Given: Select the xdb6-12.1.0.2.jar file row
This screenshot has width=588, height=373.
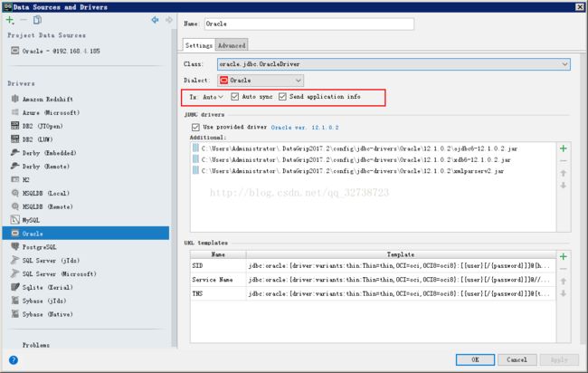Looking at the screenshot, I should pyautogui.click(x=373, y=160).
